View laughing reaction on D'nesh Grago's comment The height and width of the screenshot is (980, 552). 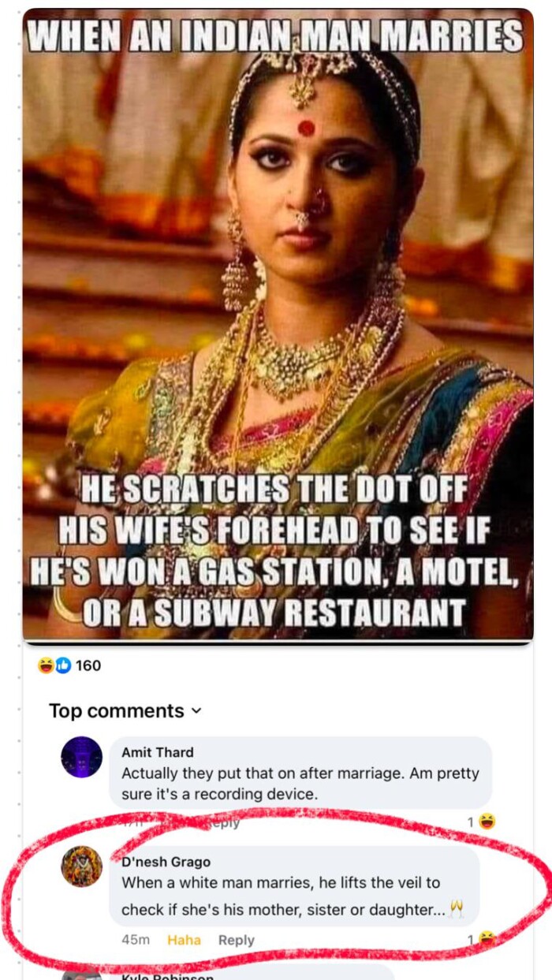(x=487, y=938)
